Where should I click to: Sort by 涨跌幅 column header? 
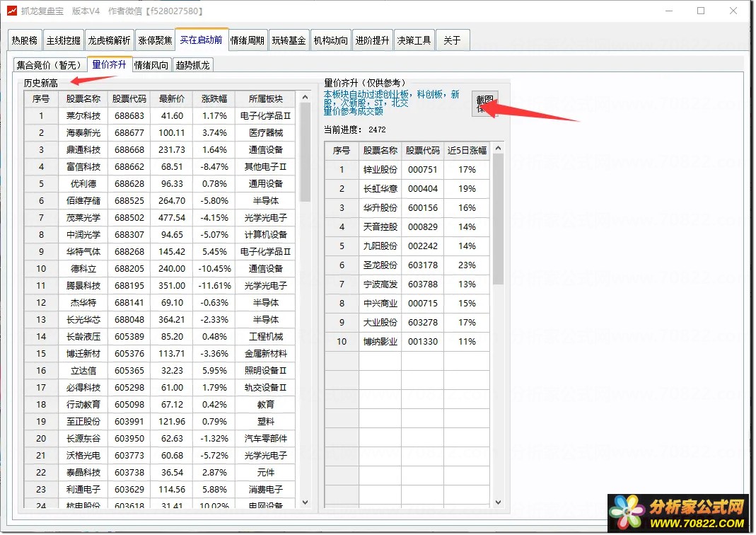[214, 98]
